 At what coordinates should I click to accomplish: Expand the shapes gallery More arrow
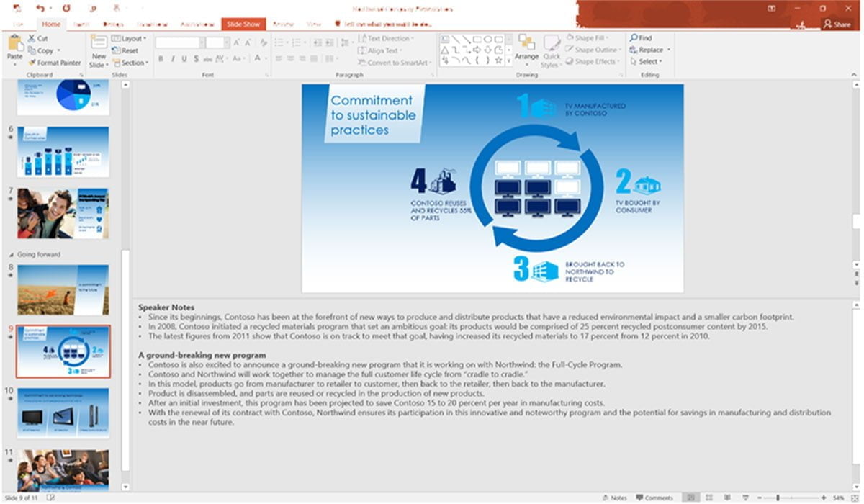[509, 62]
